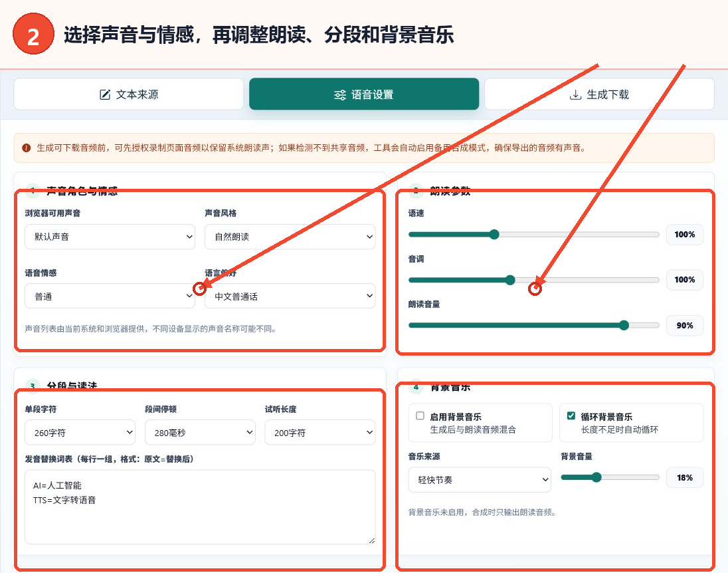
Task: Click the 背景音量 18% value box
Action: (x=685, y=478)
